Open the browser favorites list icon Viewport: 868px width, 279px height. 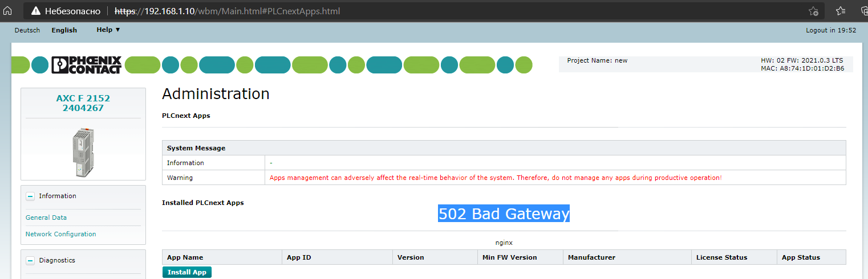click(x=841, y=11)
